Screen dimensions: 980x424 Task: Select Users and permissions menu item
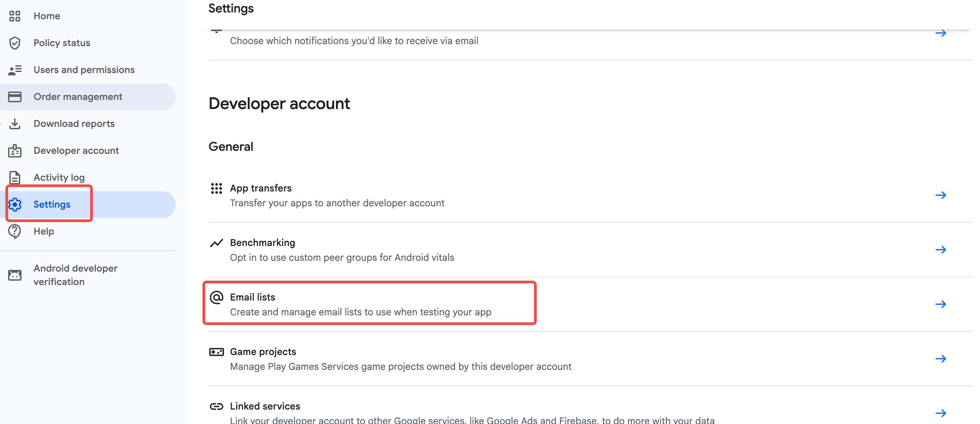[84, 70]
